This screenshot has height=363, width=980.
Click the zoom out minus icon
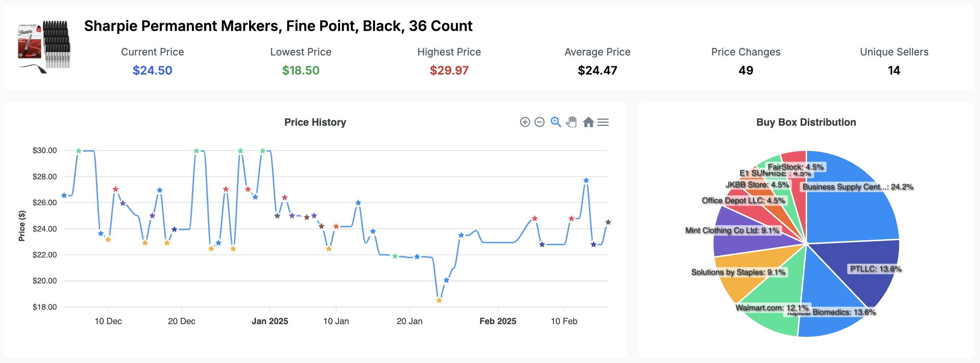pyautogui.click(x=539, y=122)
